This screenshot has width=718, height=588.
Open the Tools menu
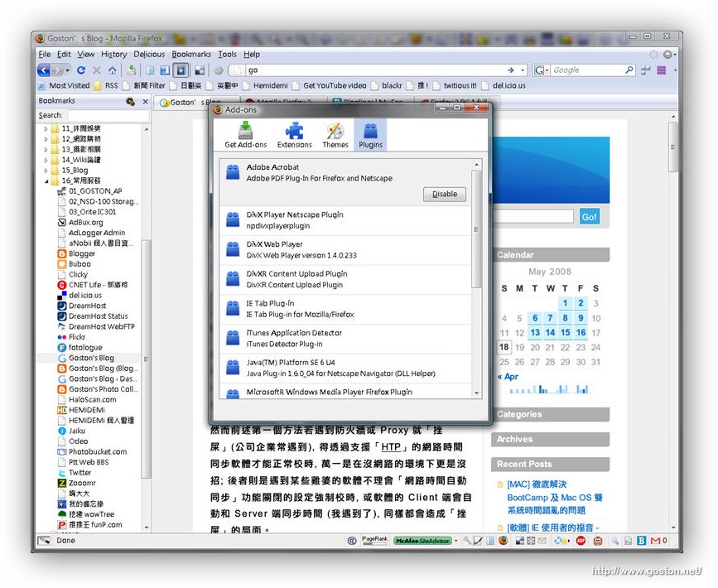point(227,54)
